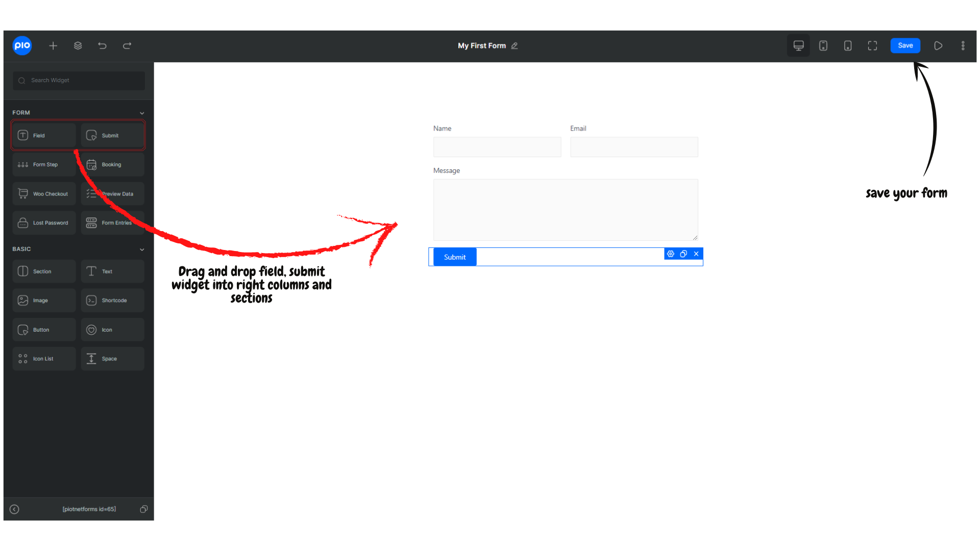Click the redo arrow icon

[x=127, y=45]
